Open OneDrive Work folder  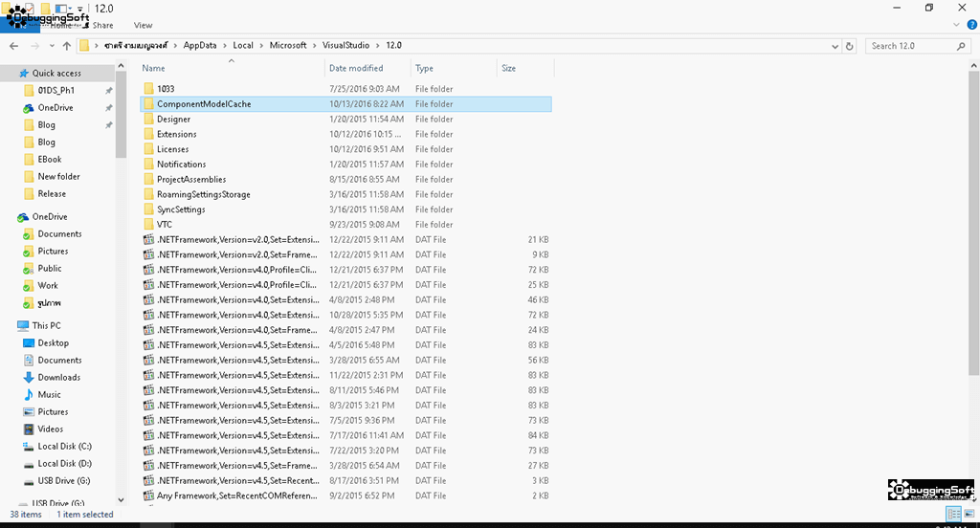pyautogui.click(x=48, y=286)
